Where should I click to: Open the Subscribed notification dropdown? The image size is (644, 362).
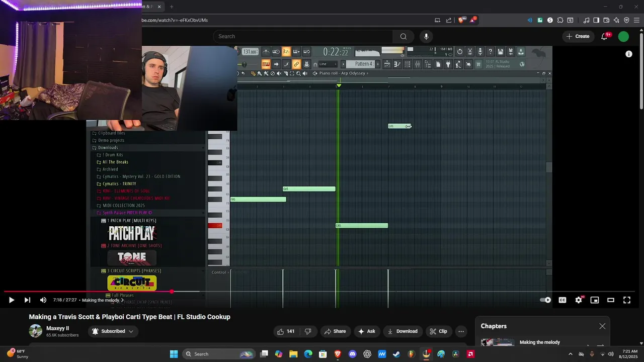(x=113, y=331)
